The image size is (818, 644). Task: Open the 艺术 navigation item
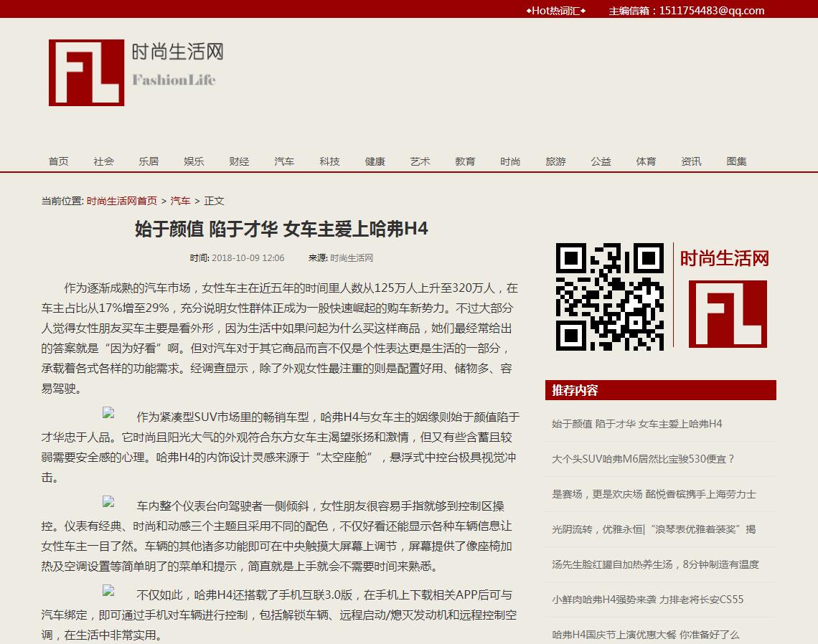[x=420, y=161]
